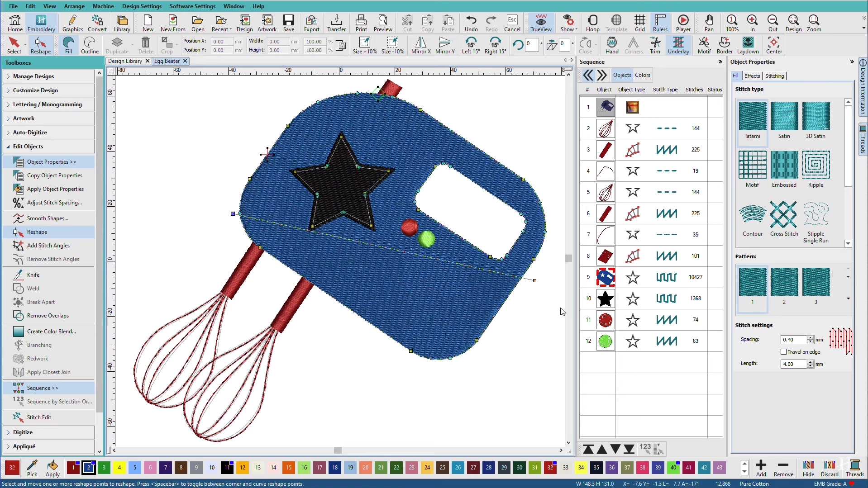This screenshot has width=868, height=488.
Task: Enable the Travel on edge checkbox
Action: coord(783,351)
